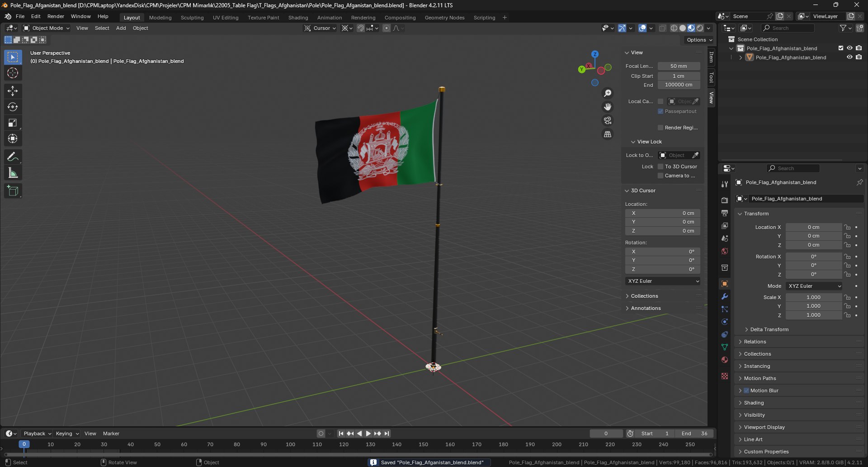This screenshot has height=467, width=868.
Task: Click the Scale X 1.000 field
Action: pyautogui.click(x=813, y=297)
